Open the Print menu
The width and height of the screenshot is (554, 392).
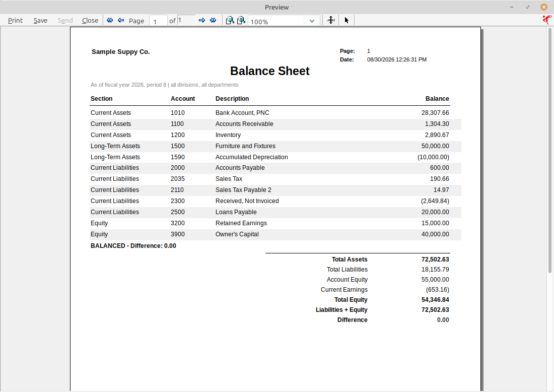[15, 21]
